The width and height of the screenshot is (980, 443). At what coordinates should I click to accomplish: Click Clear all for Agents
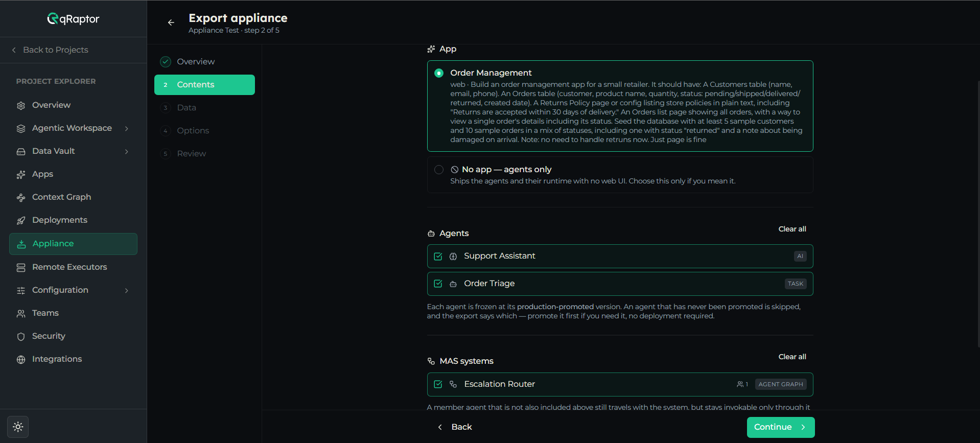[x=792, y=229]
